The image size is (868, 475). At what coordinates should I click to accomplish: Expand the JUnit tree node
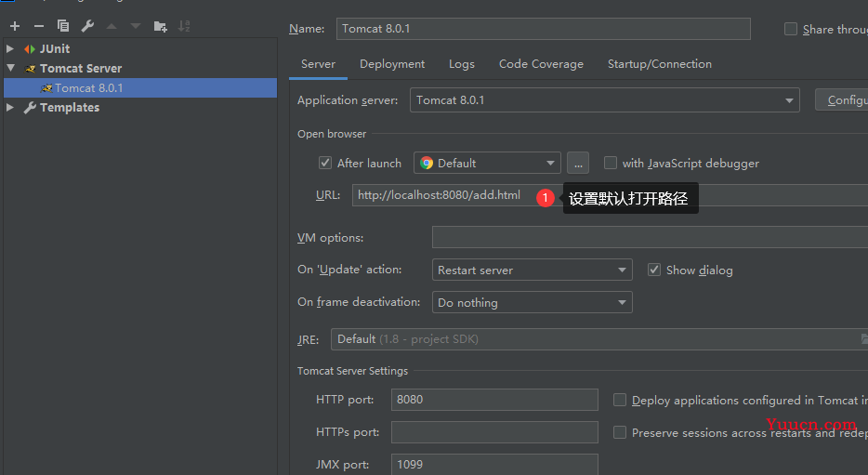10,48
